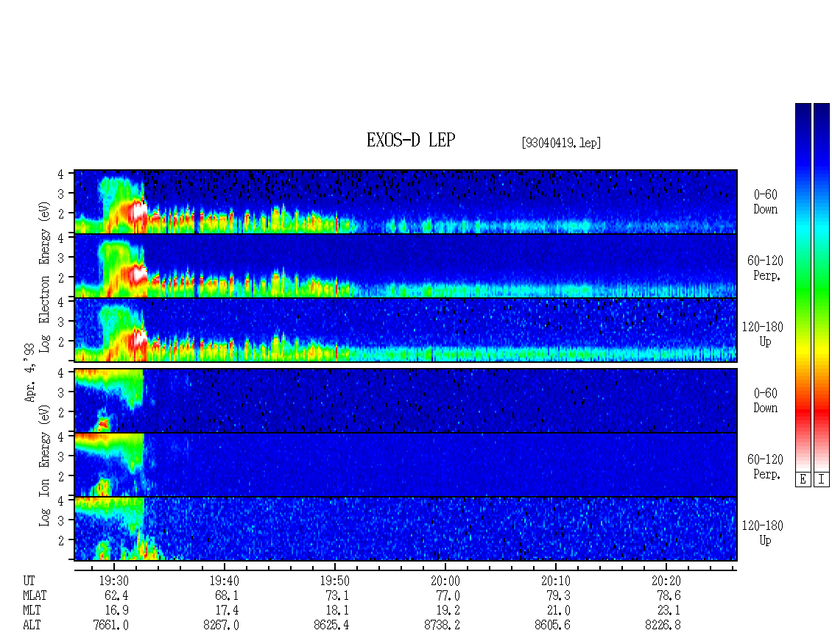Image resolution: width=832 pixels, height=644 pixels.
Task: Click the boxed I label under the color bar
Action: 822,480
